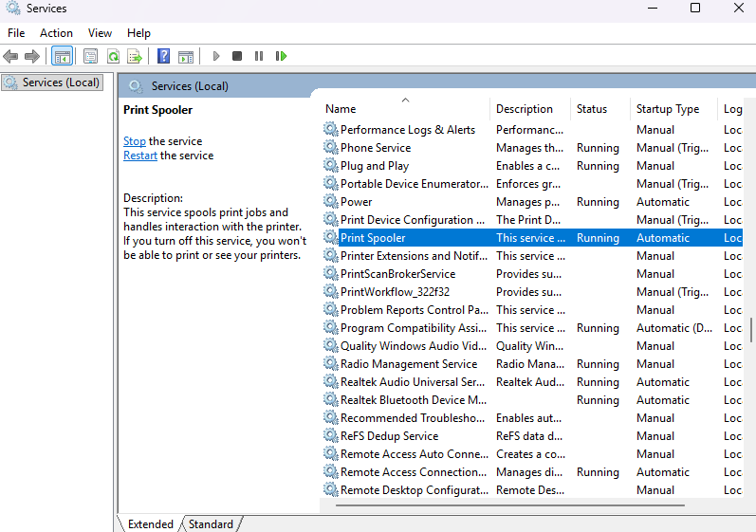Select the Power service row
Viewport: 756px width, 532px height.
pos(357,202)
